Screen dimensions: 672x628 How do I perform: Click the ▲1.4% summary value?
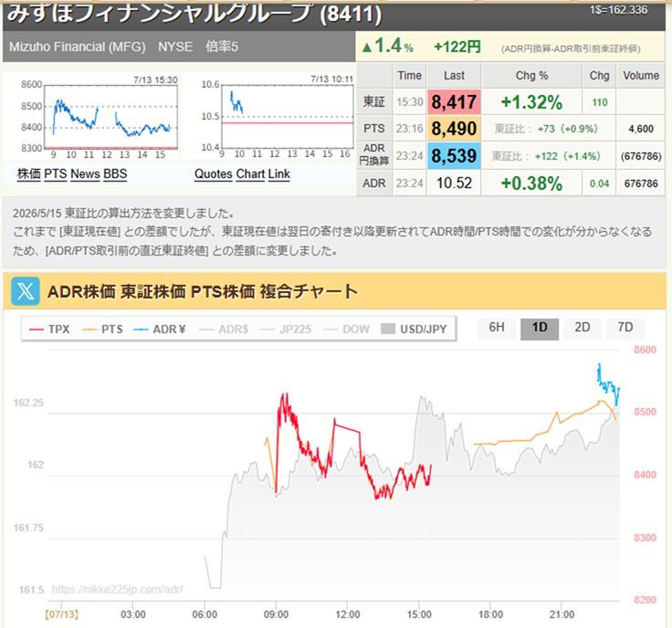point(388,46)
